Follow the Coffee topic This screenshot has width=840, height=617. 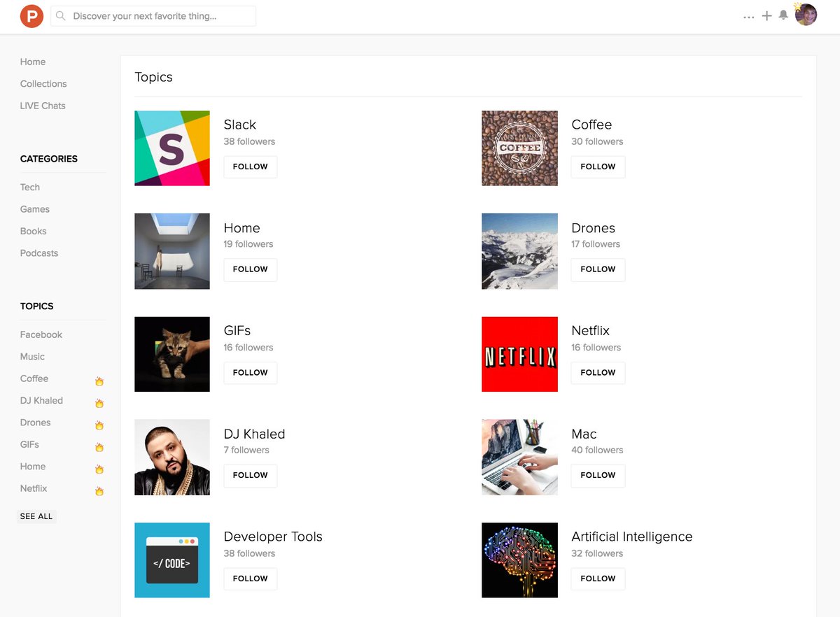pyautogui.click(x=598, y=166)
